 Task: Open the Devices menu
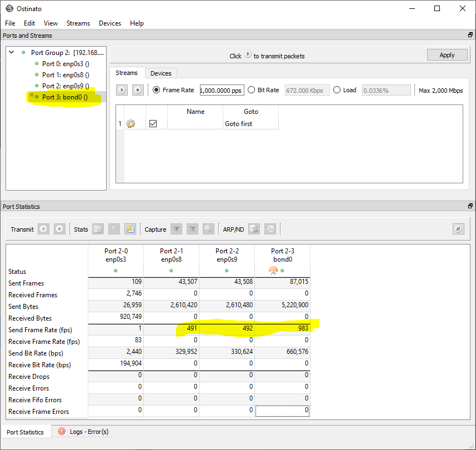pos(109,23)
